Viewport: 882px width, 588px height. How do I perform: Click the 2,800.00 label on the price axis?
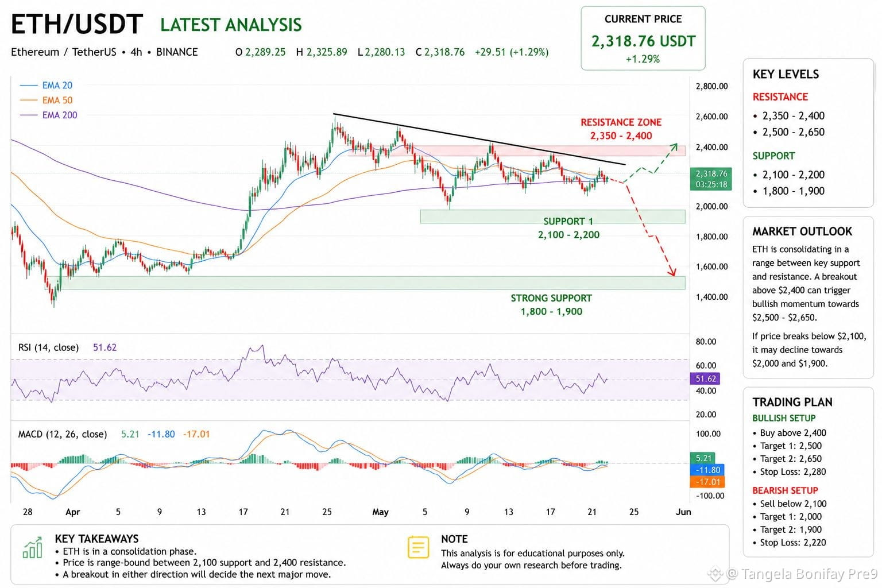coord(711,86)
